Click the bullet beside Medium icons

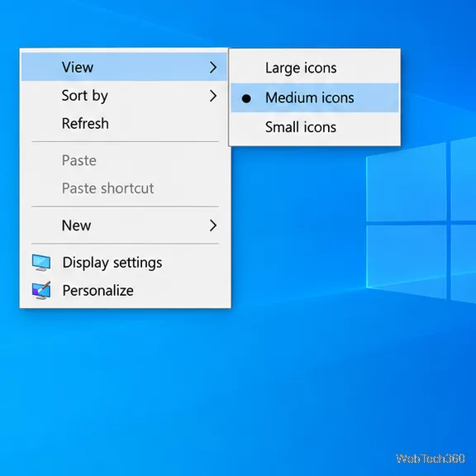(x=246, y=98)
